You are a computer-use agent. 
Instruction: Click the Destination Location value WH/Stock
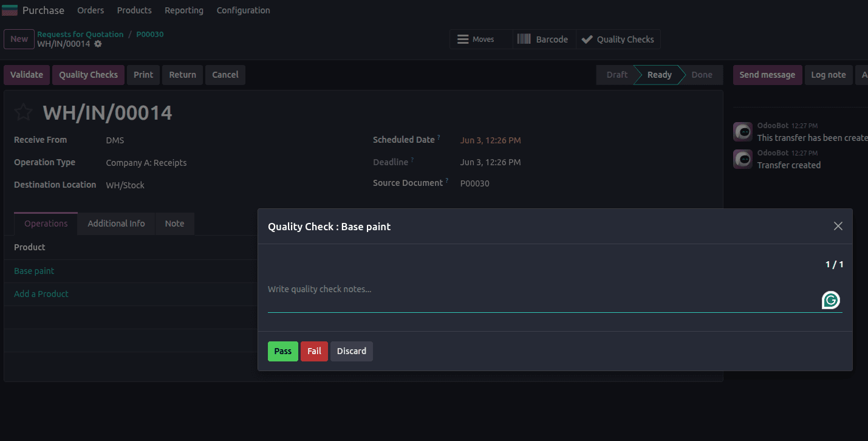point(125,185)
